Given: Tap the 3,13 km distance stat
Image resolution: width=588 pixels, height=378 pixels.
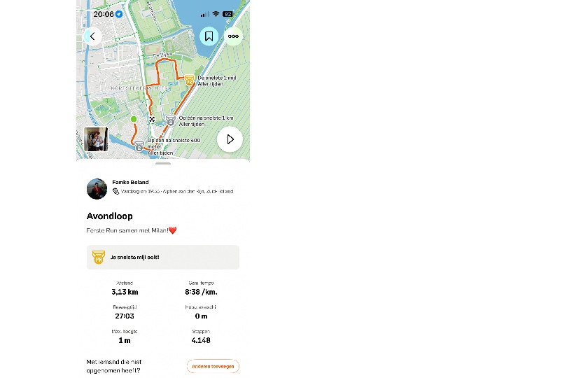Looking at the screenshot, I should point(125,292).
